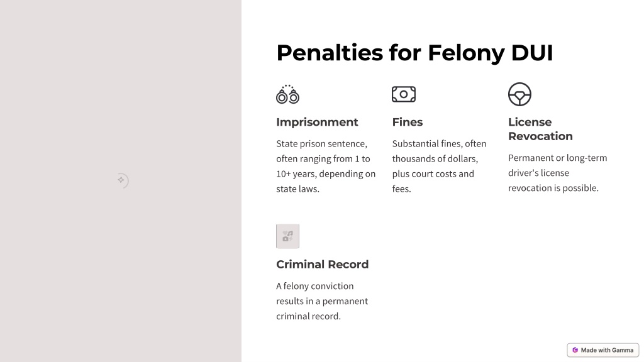Viewport: 644px width, 362px height.
Task: Click the Fines heading
Action: (x=408, y=122)
